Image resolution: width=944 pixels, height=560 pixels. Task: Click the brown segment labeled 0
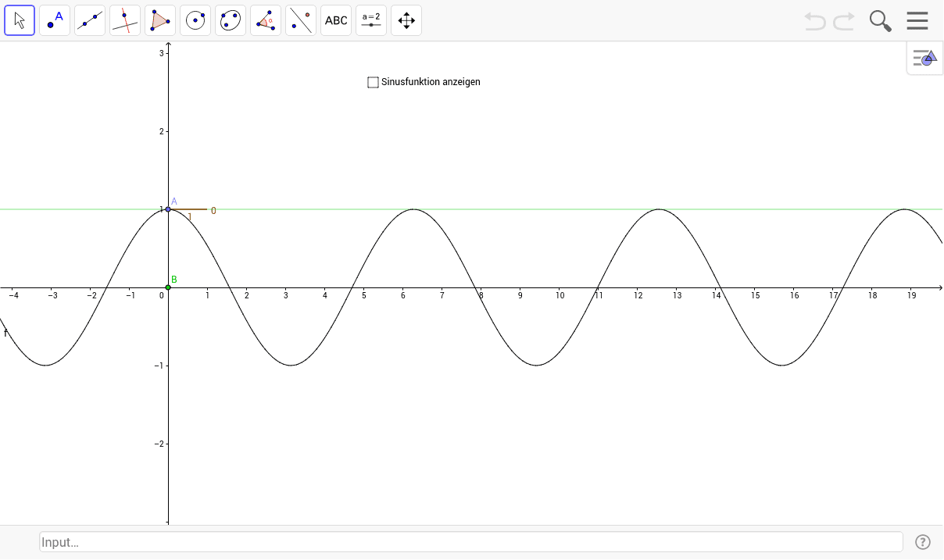(188, 209)
